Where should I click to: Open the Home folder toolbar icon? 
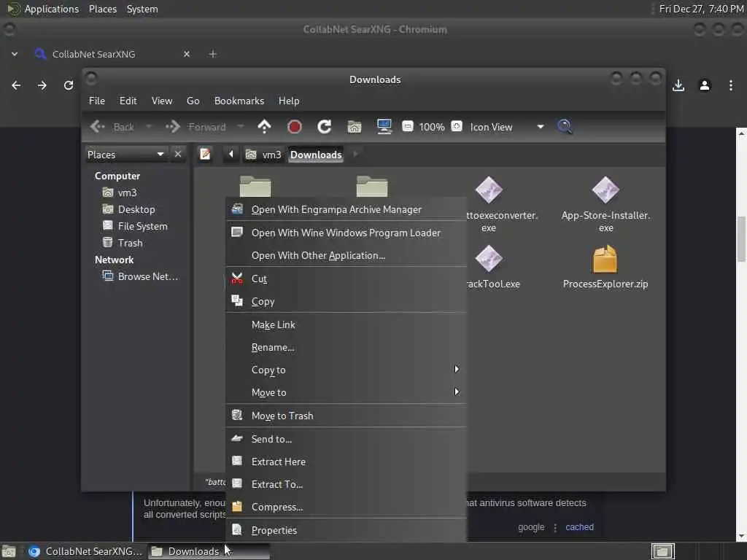(355, 127)
